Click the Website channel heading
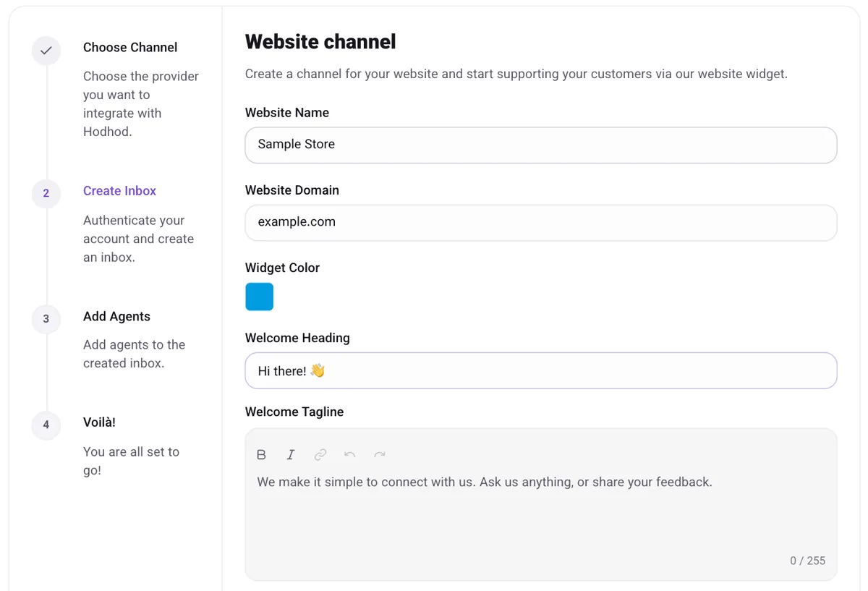Image resolution: width=868 pixels, height=591 pixels. tap(320, 42)
